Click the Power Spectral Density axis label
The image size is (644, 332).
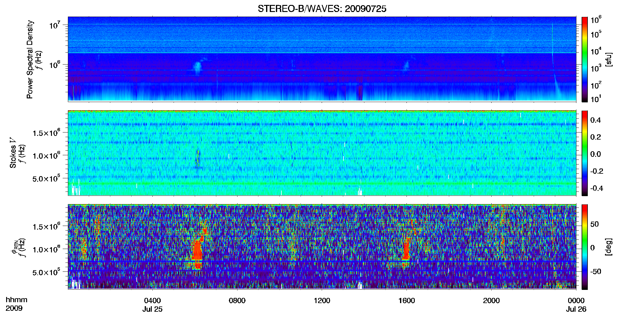pyautogui.click(x=30, y=59)
